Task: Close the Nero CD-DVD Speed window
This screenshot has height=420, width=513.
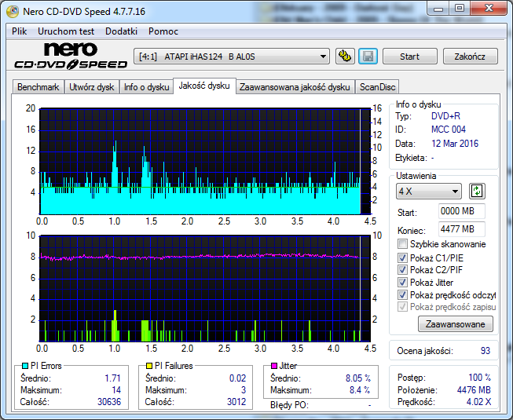Action: (x=489, y=9)
